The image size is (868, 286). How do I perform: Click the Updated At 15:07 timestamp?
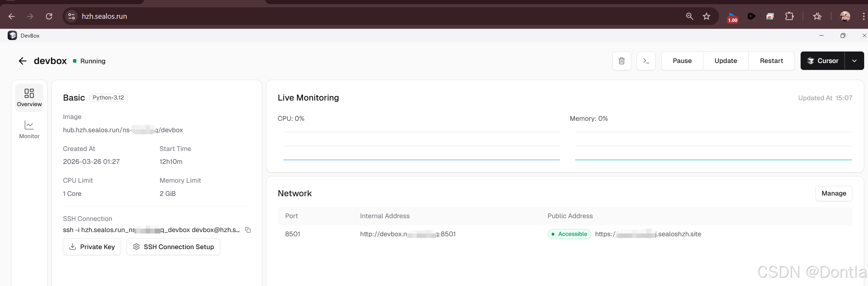(825, 98)
